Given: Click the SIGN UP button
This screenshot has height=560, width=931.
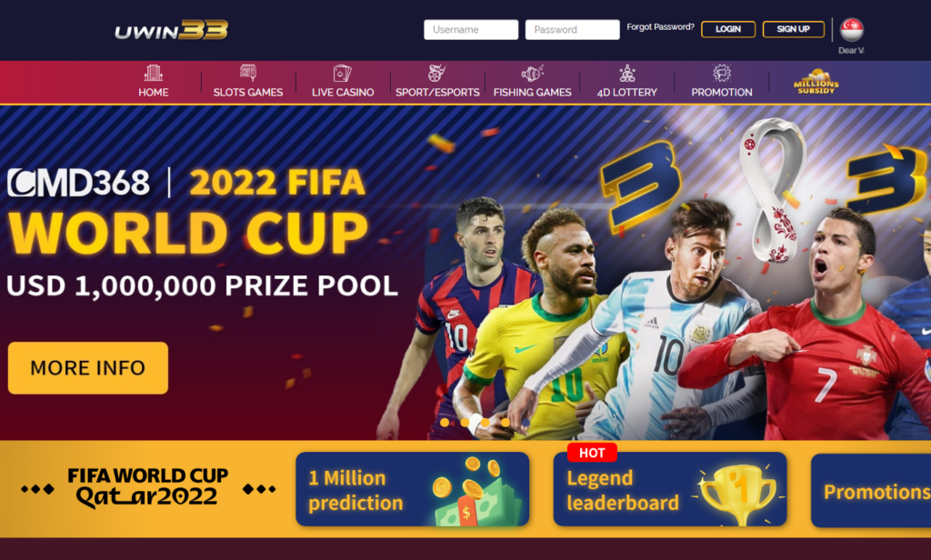Looking at the screenshot, I should pos(793,29).
